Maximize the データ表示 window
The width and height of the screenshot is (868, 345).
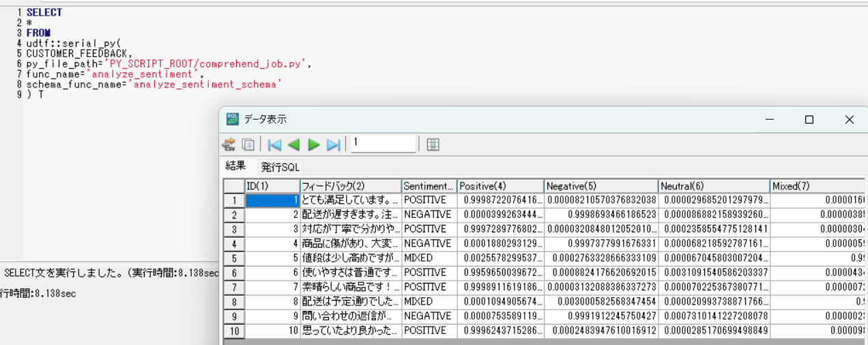809,120
